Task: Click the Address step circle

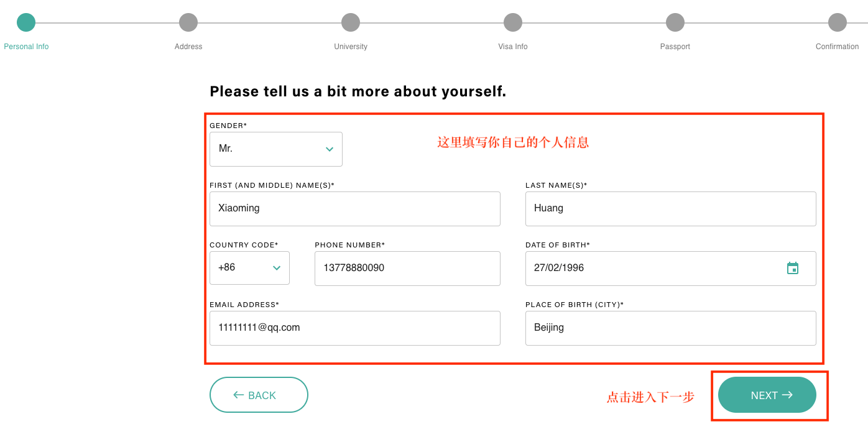Action: point(188,23)
